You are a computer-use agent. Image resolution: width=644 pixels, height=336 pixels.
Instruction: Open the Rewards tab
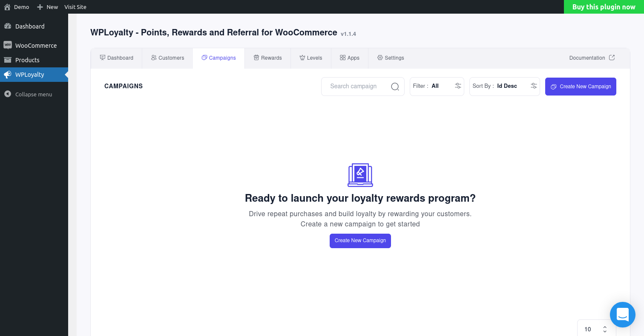click(268, 58)
